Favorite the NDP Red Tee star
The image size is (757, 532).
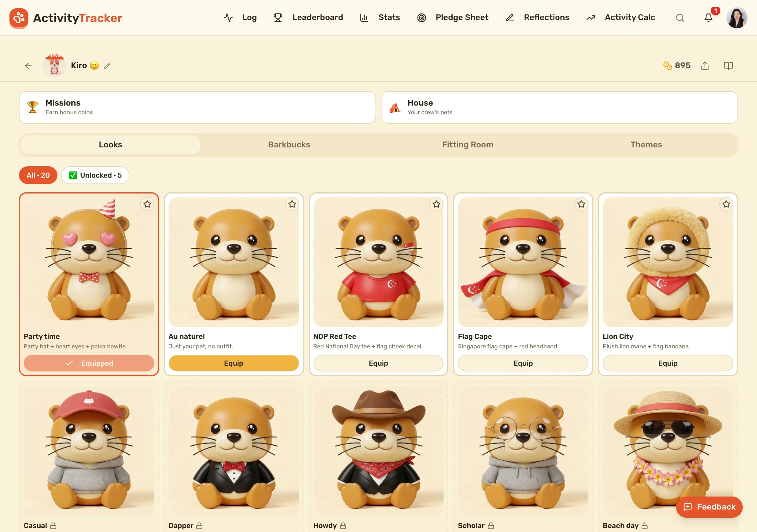[436, 204]
